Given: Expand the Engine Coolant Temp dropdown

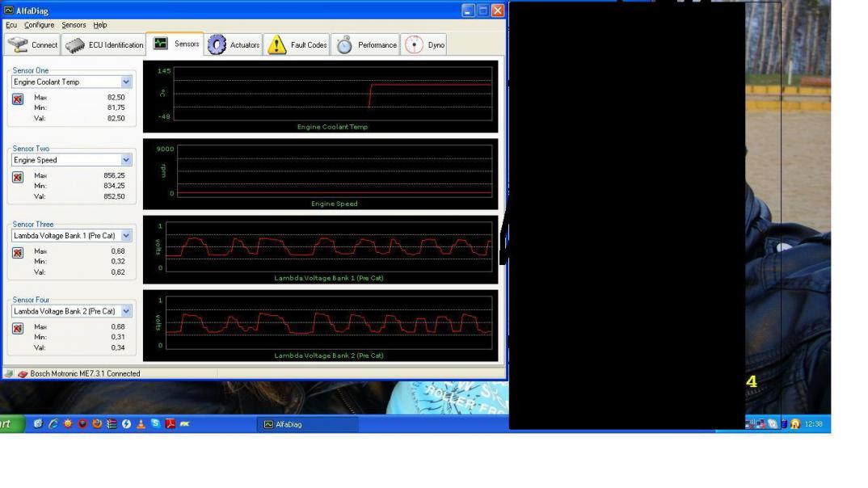Looking at the screenshot, I should point(126,82).
